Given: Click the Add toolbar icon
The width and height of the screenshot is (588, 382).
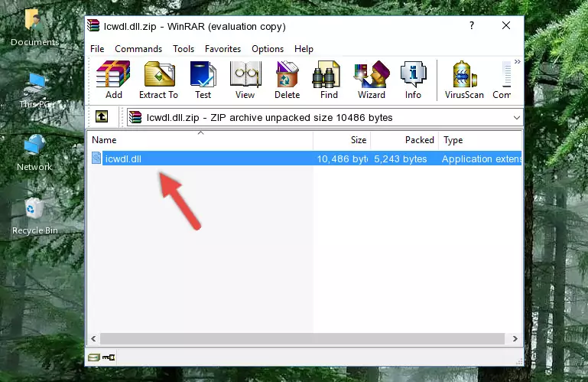Looking at the screenshot, I should pos(113,80).
